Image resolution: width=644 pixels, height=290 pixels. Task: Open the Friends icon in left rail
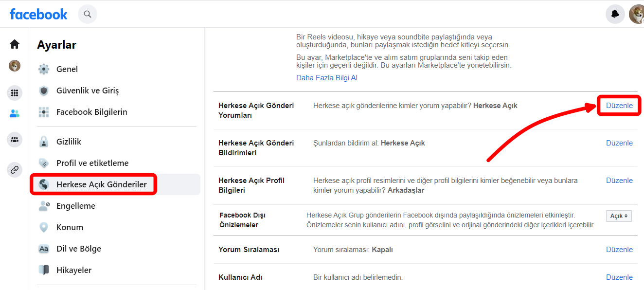15,114
